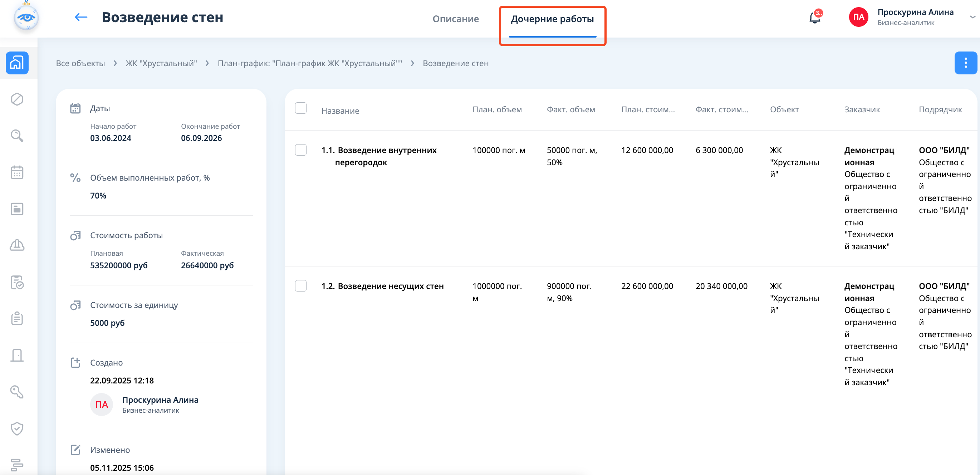Image resolution: width=980 pixels, height=475 pixels.
Task: Click the shield checkmark icon in sidebar
Action: pyautogui.click(x=17, y=428)
